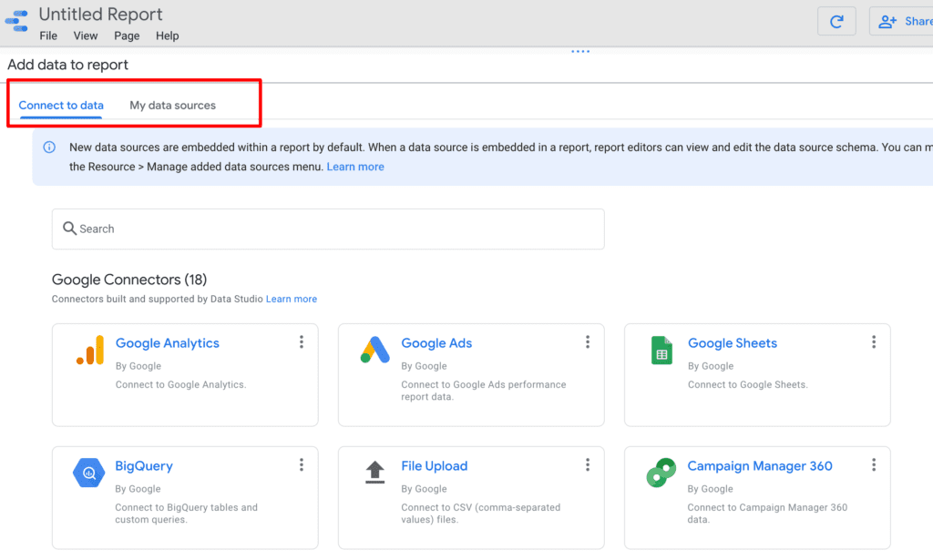Select the Campaign Manager 360 connector title
Viewport: 933px width, 560px height.
click(760, 466)
